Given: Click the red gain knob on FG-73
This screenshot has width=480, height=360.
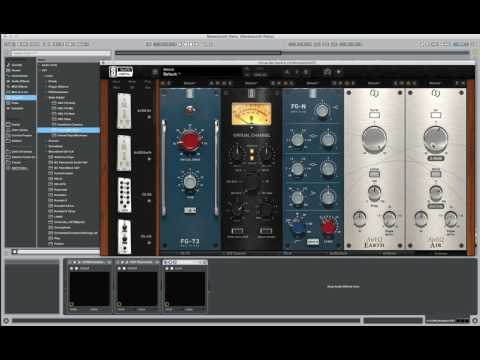Looking at the screenshot, I should click(190, 140).
